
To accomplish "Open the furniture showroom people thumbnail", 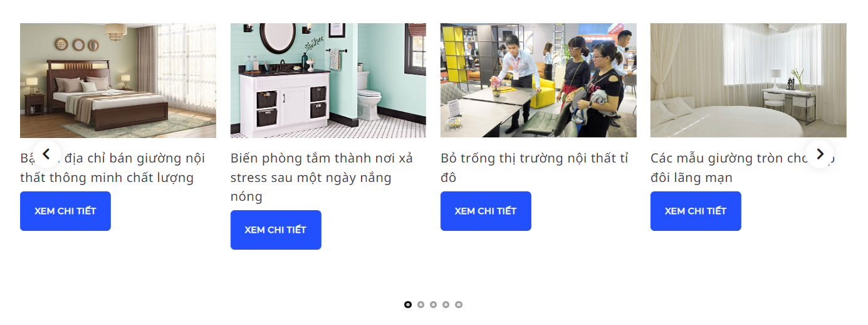I will (x=538, y=80).
